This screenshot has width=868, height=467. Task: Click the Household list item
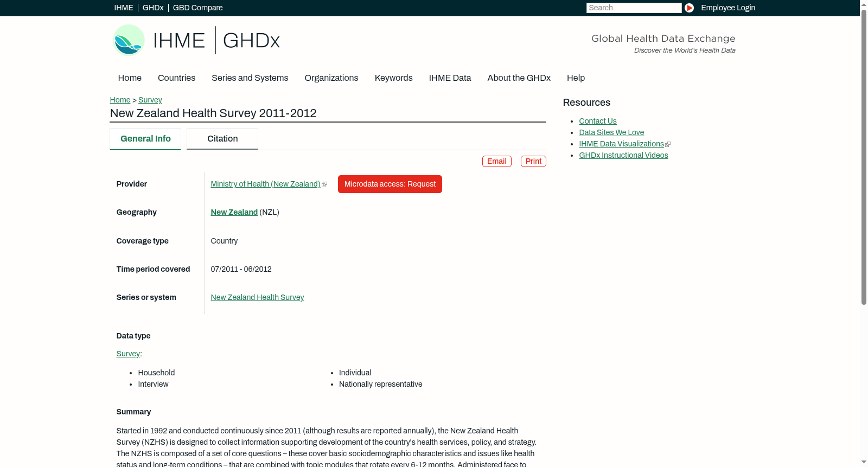pos(156,373)
